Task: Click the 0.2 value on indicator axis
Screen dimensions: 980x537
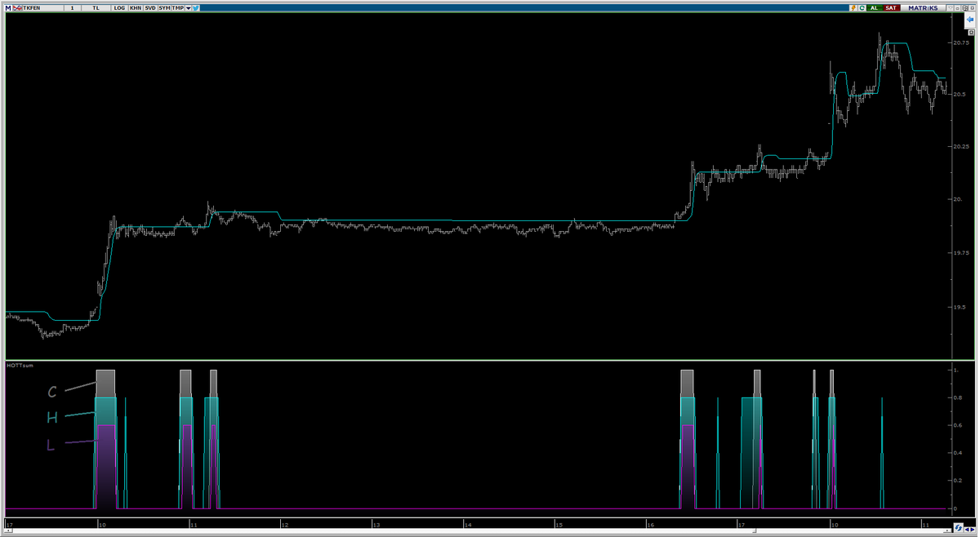Action: tap(956, 481)
